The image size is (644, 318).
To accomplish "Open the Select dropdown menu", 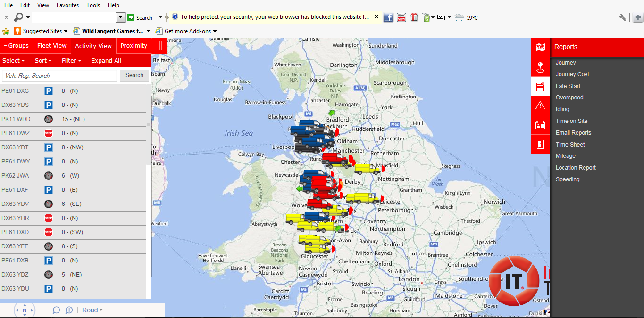I will (x=13, y=61).
